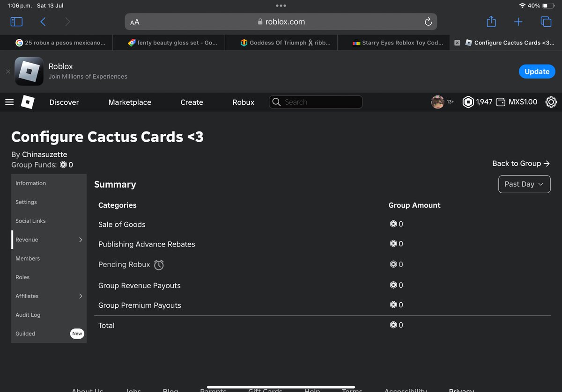Tap the Roblox app icon in banner
This screenshot has height=392, width=562.
(29, 71)
